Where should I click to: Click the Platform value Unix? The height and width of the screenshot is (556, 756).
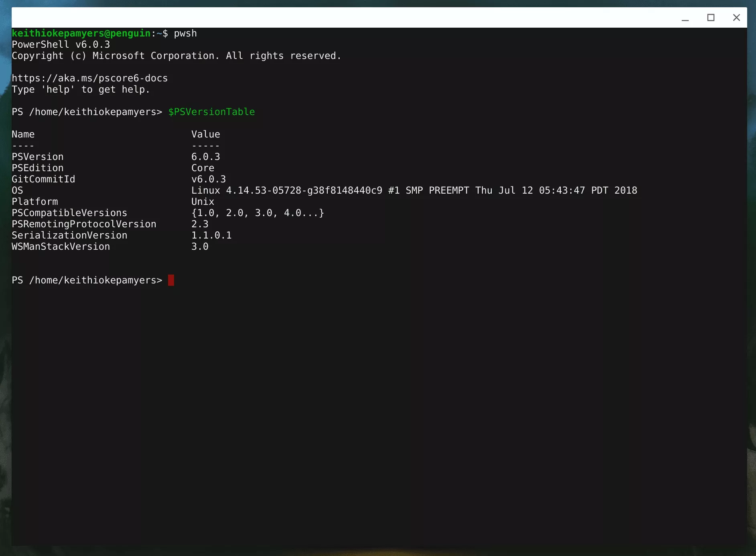[x=203, y=202]
